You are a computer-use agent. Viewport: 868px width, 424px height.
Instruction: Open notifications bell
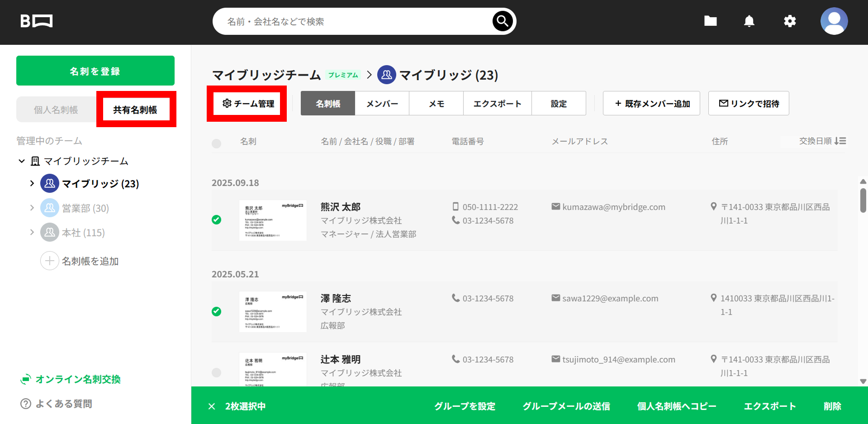749,21
